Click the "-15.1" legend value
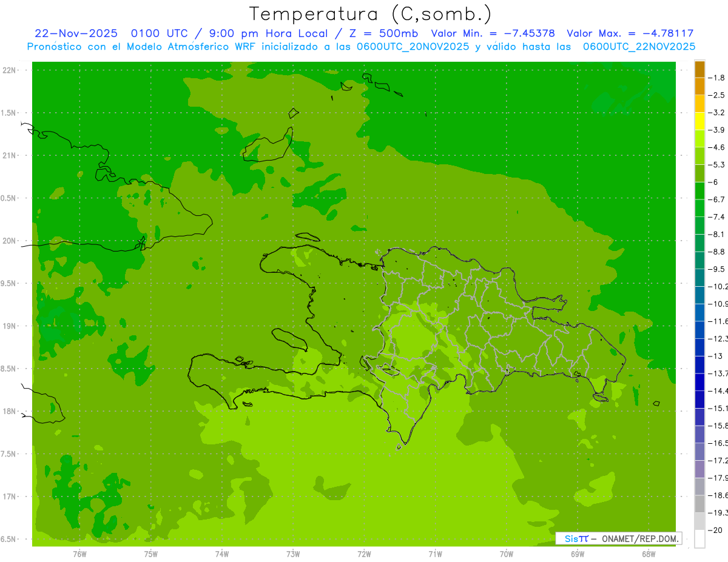This screenshot has width=728, height=562. point(719,408)
